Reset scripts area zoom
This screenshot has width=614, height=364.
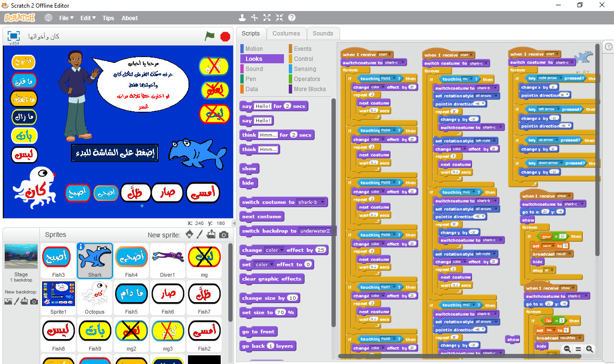coord(579,349)
